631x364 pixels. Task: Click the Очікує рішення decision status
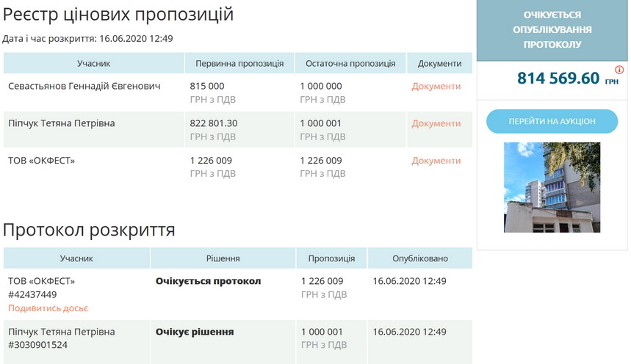(x=195, y=332)
